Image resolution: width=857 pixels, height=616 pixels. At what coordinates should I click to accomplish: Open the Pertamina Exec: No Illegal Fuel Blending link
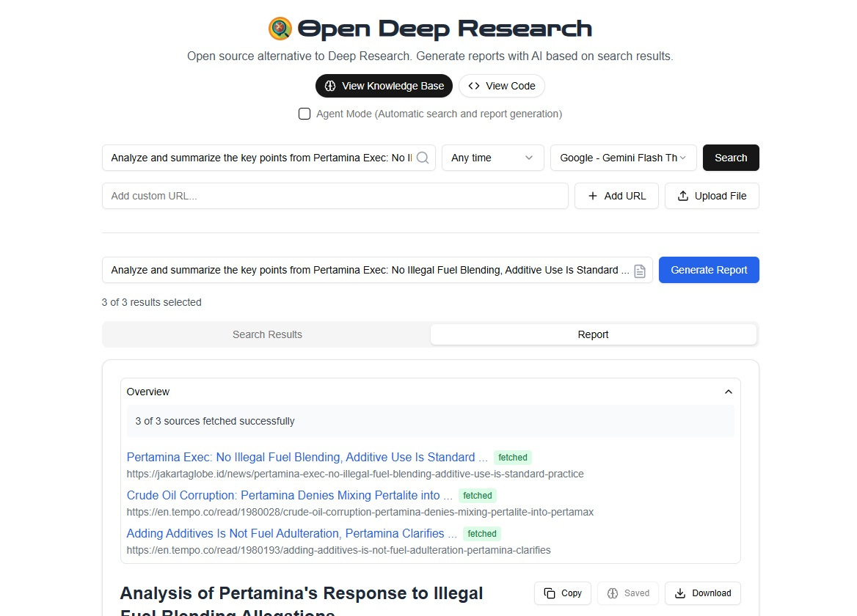click(x=307, y=457)
